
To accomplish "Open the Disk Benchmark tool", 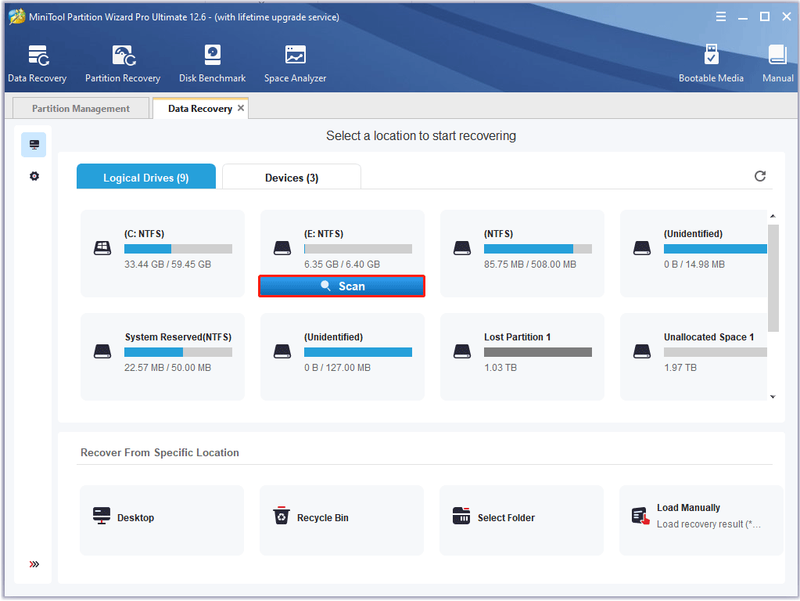I will point(212,64).
